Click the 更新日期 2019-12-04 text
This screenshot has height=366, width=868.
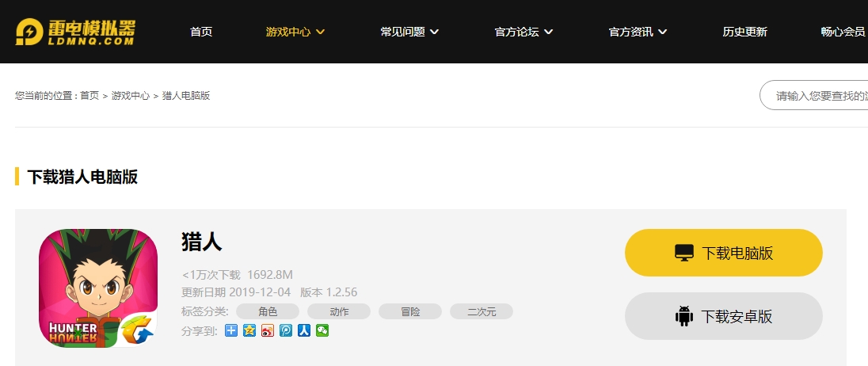[x=236, y=292]
